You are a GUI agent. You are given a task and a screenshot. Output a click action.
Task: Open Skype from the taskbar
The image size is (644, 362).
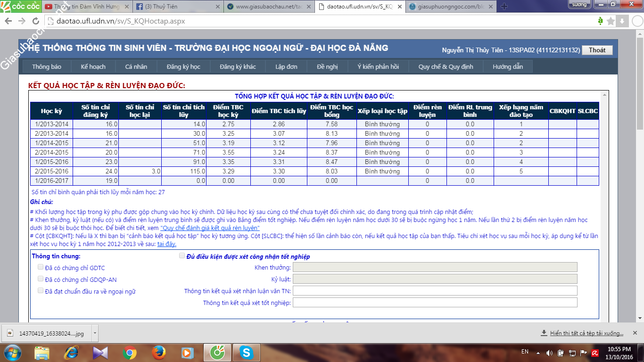[x=246, y=352]
